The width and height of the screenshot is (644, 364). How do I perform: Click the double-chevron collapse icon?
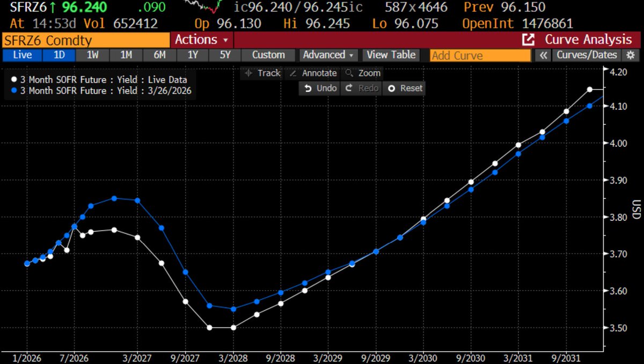tap(543, 55)
